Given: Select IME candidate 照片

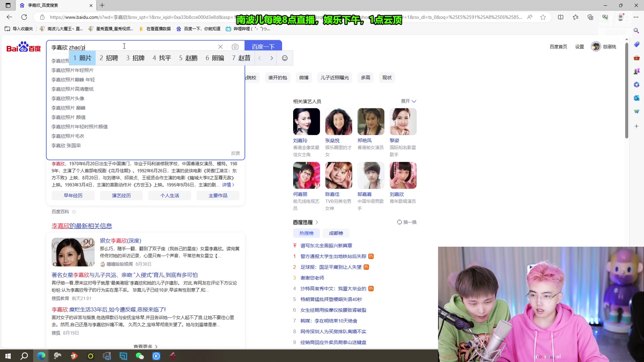Looking at the screenshot, I should click(83, 58).
